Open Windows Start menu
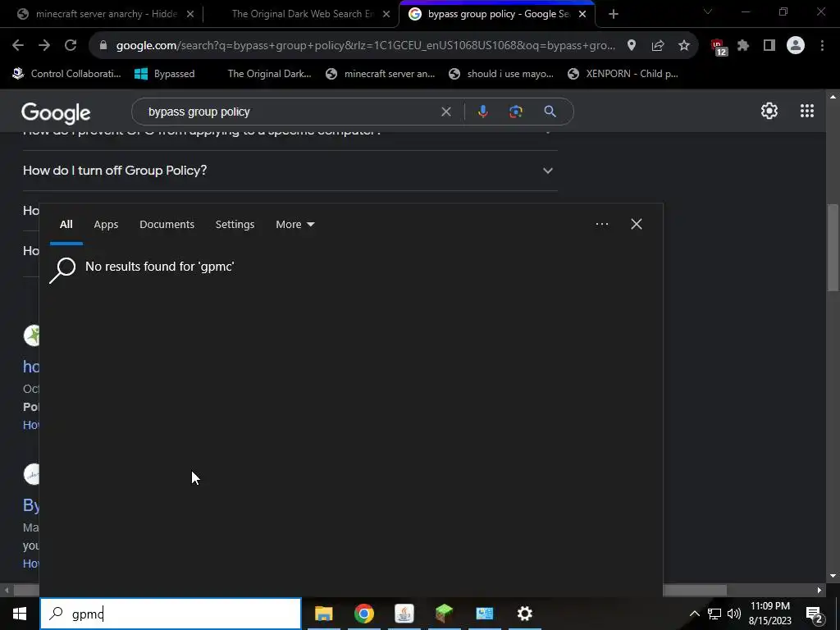 click(x=20, y=614)
